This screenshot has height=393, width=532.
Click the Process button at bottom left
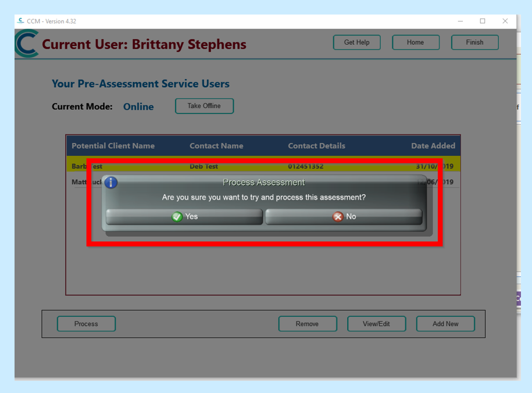pos(86,324)
